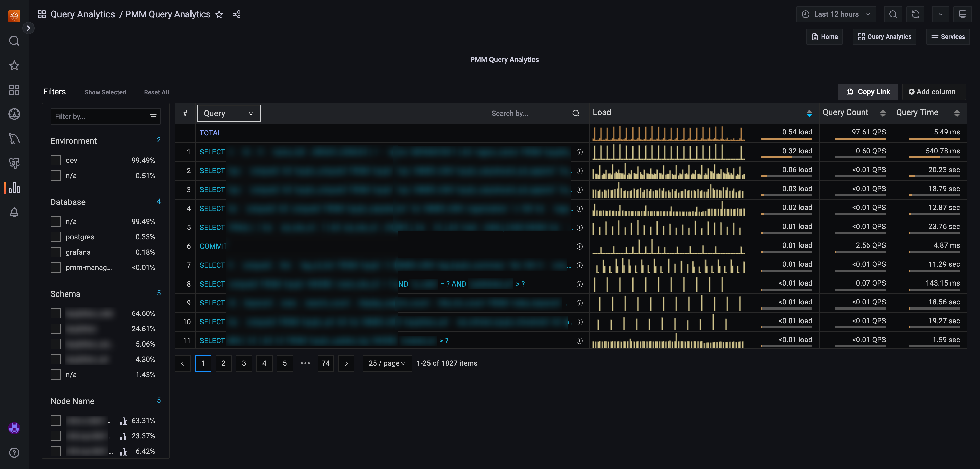Open the Alerting bell icon in sidebar
The height and width of the screenshot is (469, 980).
[14, 213]
